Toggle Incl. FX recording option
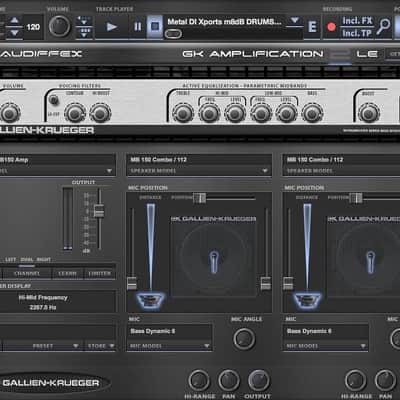 357,21
